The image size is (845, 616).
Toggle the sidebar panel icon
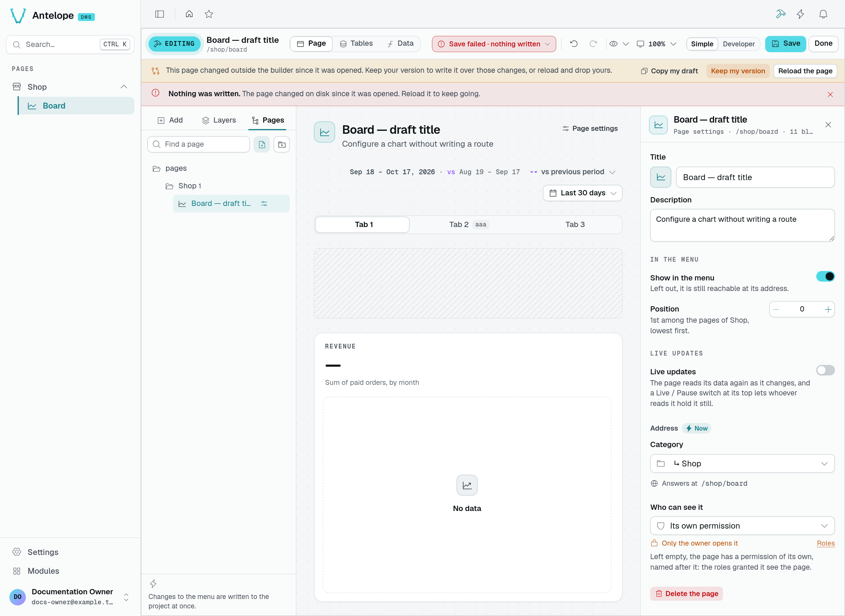coord(160,14)
